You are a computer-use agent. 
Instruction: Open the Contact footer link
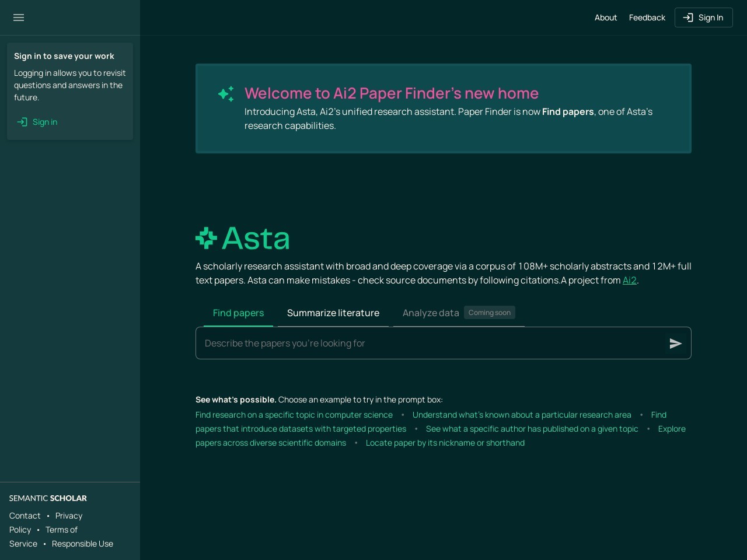point(25,516)
